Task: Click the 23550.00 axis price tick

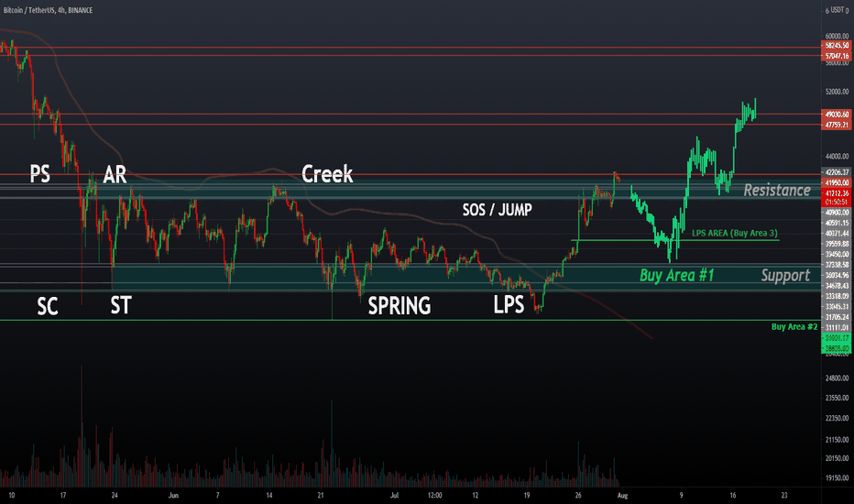Action: pyautogui.click(x=838, y=398)
